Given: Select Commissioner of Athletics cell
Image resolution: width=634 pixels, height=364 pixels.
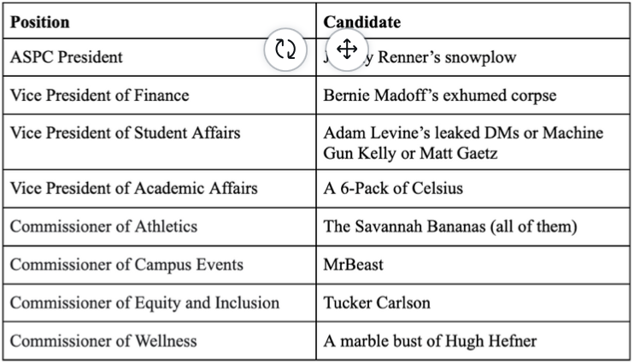Looking at the screenshot, I should 103,226.
